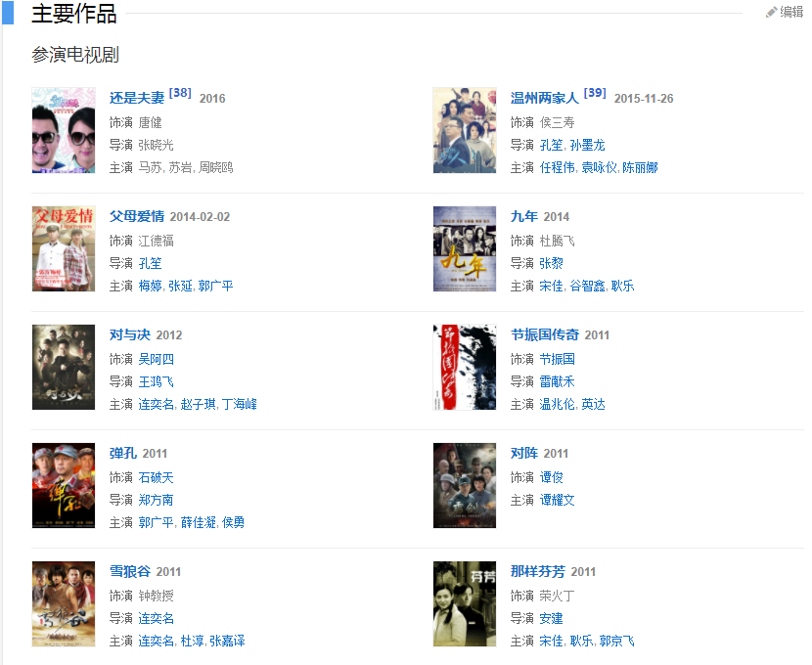Viewport: 812px width, 665px height.
Task: Open the 对阵 title link
Action: [524, 454]
